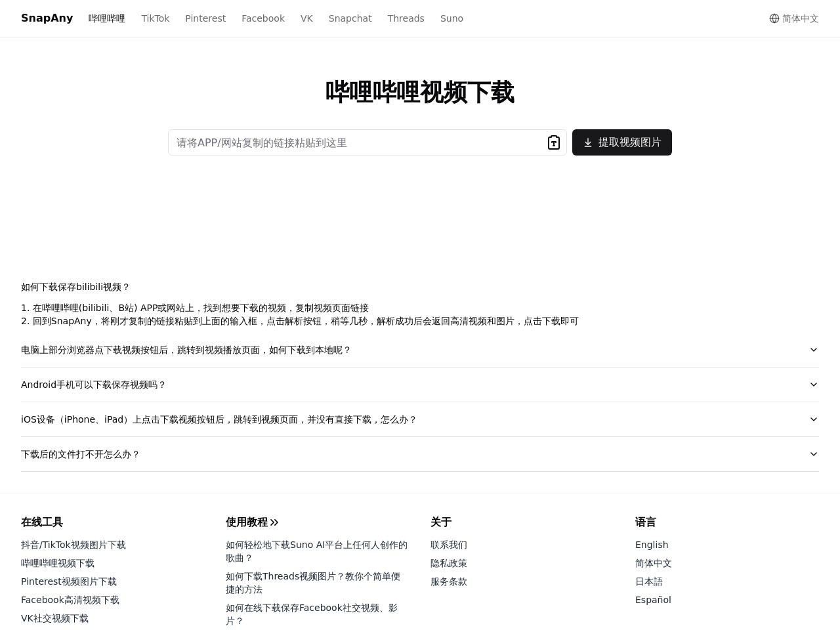Open 抖音/TikTok视频图片下载 footer link

(x=73, y=545)
